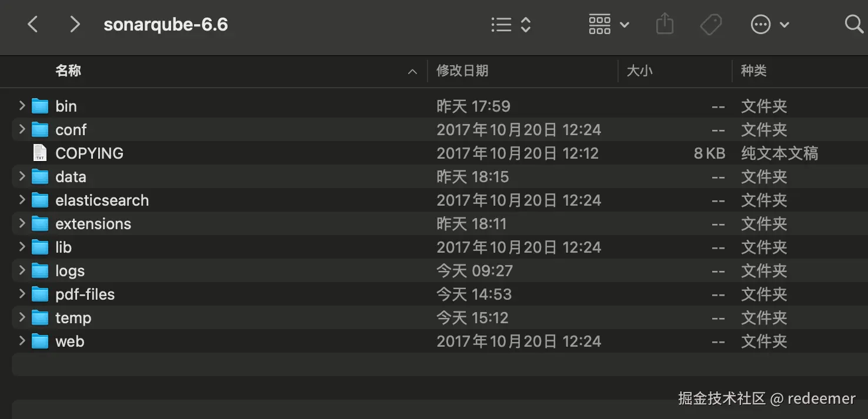The width and height of the screenshot is (868, 419).
Task: Expand the extensions folder
Action: [22, 223]
